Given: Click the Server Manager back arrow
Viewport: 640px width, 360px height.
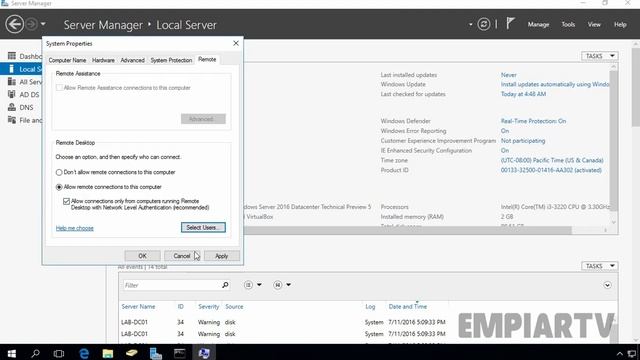Looking at the screenshot, I should (x=14, y=24).
